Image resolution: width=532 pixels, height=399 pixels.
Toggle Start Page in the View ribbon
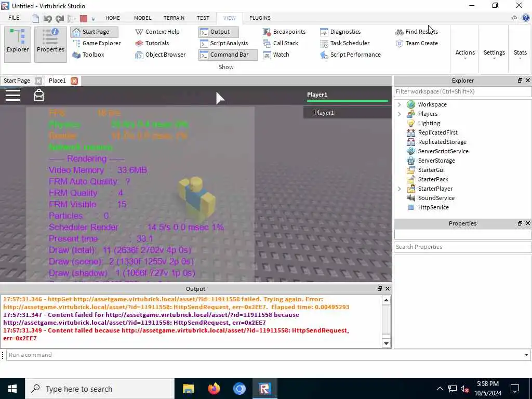click(95, 32)
